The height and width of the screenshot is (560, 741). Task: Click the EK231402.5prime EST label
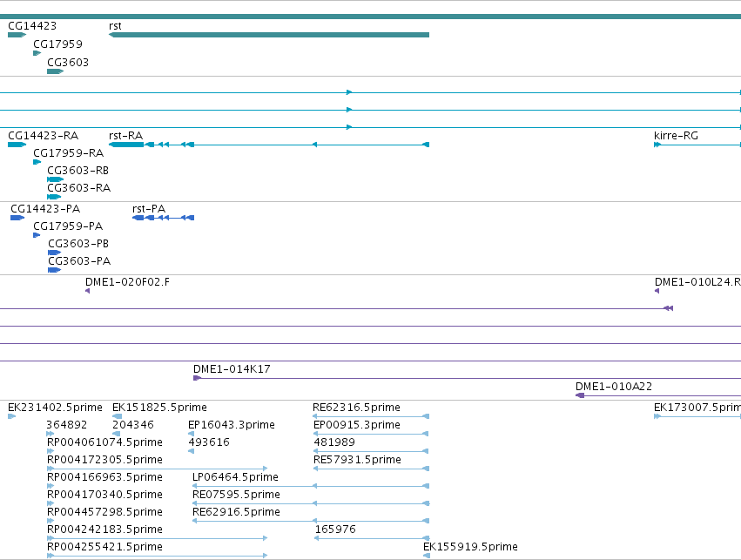[55, 408]
